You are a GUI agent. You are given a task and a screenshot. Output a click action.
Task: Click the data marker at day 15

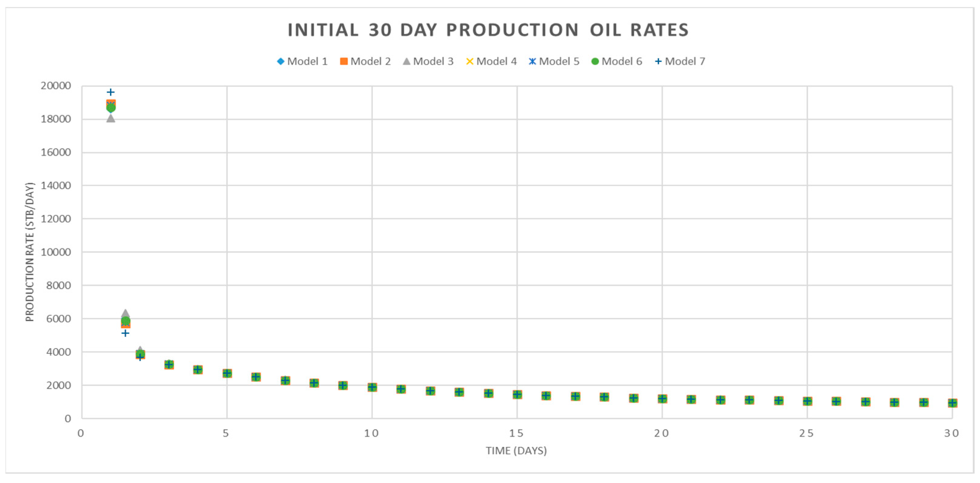click(x=517, y=394)
